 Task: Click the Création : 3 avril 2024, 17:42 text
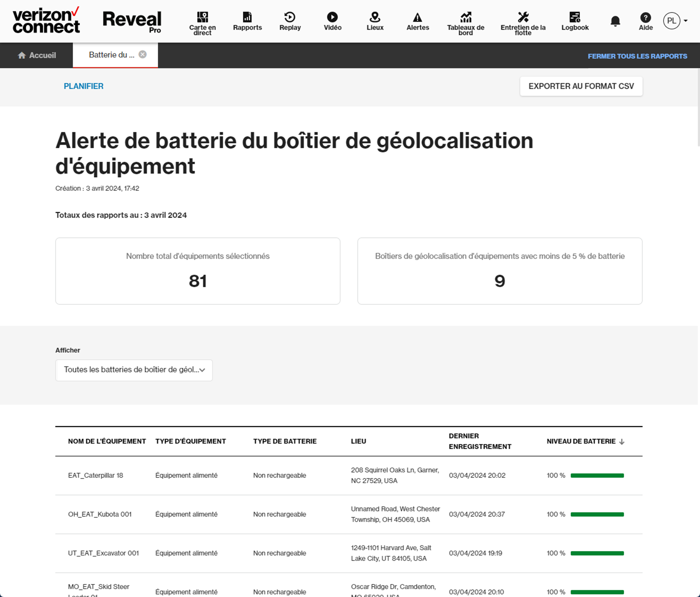[97, 188]
